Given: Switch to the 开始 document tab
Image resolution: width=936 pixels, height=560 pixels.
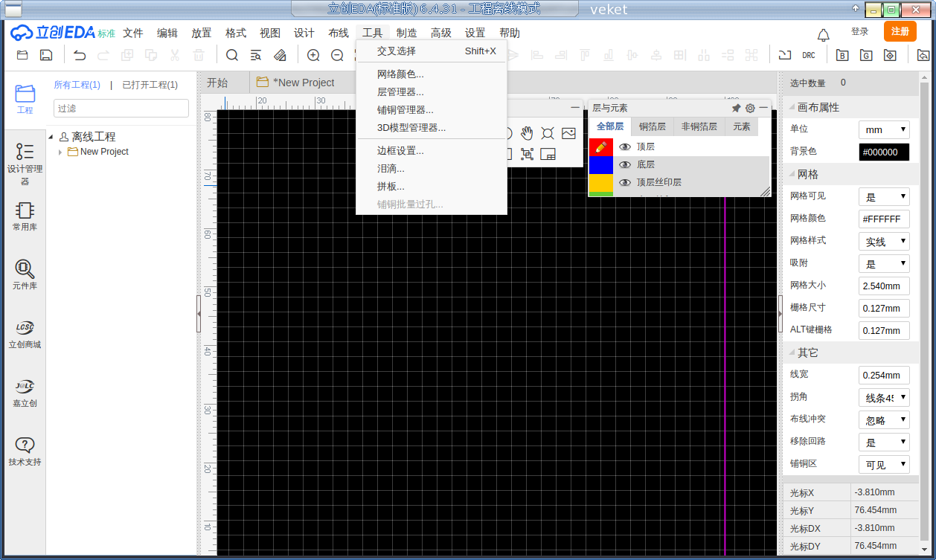Looking at the screenshot, I should coord(217,83).
